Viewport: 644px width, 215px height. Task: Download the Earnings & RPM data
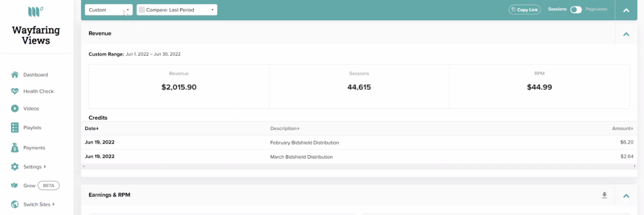pos(604,195)
